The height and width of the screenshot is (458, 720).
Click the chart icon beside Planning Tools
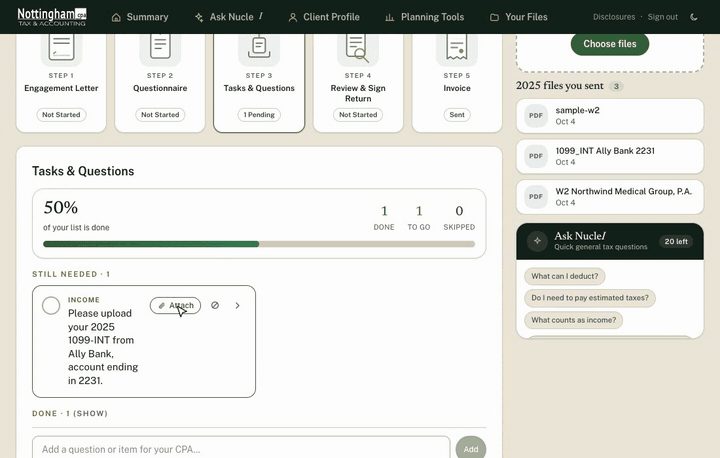390,17
